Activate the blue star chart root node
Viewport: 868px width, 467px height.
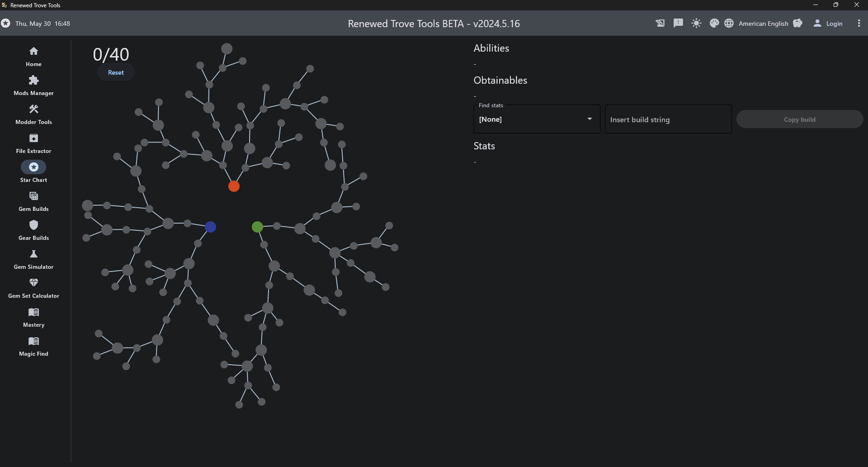tap(210, 227)
